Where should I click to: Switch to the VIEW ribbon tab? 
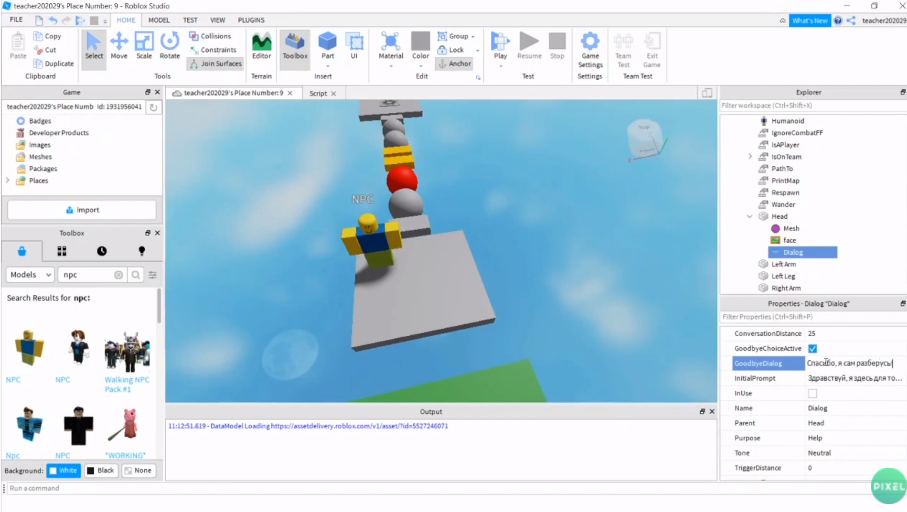coord(217,20)
